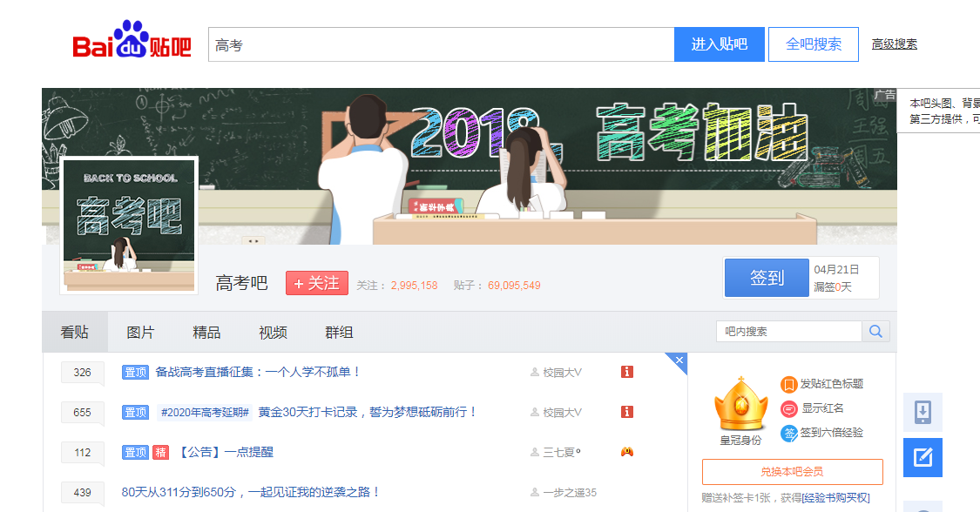
Task: Click the 显示红名 label
Action: point(822,408)
